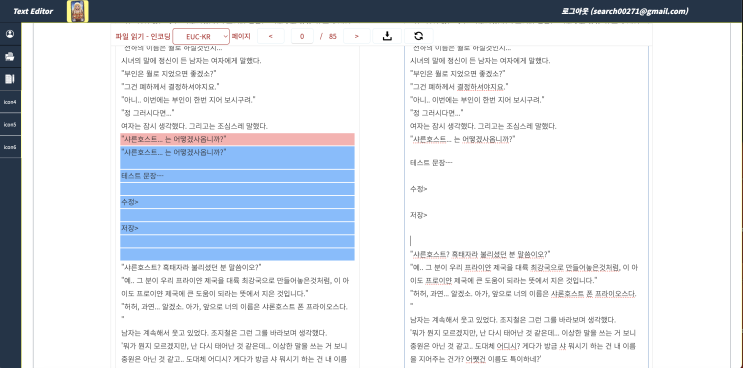Image resolution: width=743 pixels, height=368 pixels.
Task: Click "남자는 계속해서 웃고 있었다" line in right editor
Action: click(513, 320)
